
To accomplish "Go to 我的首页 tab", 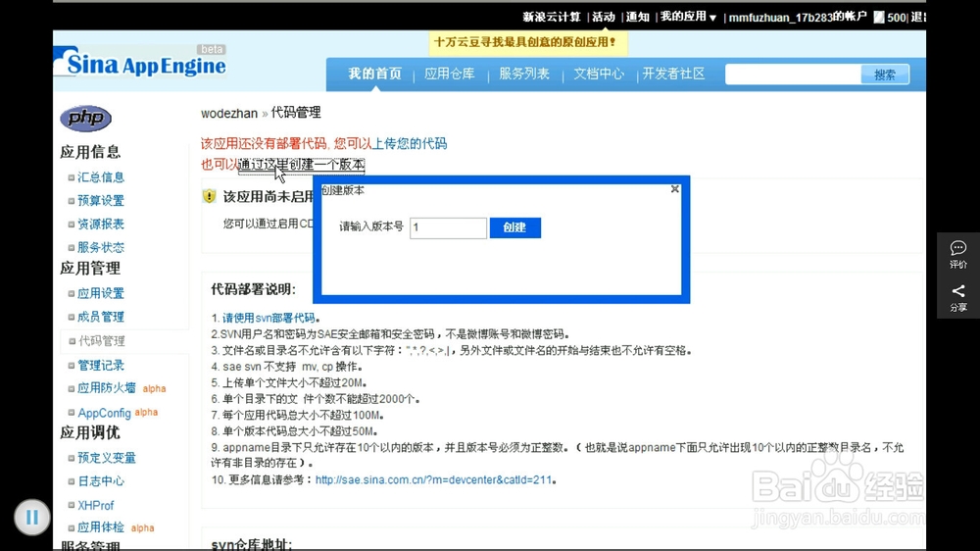I will [374, 74].
